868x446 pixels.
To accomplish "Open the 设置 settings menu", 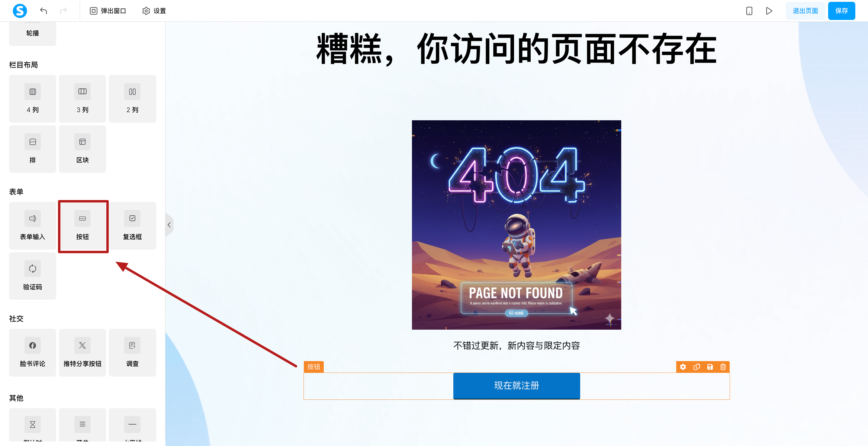I will [x=154, y=11].
